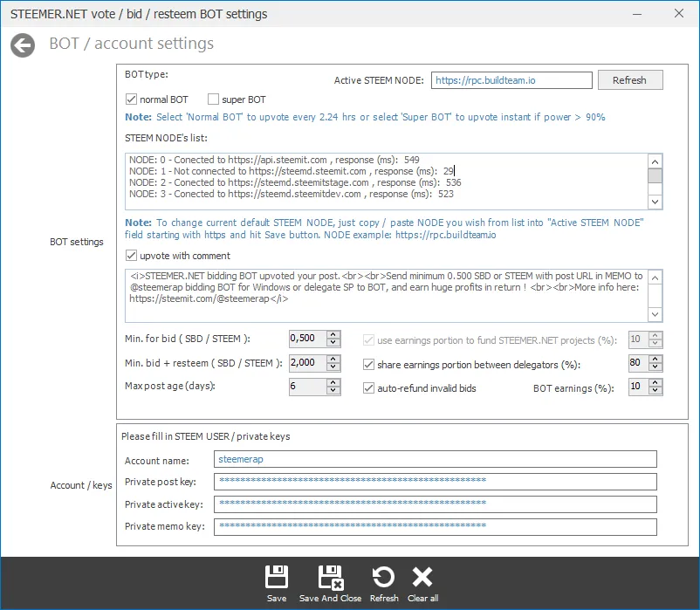This screenshot has height=610, width=700.
Task: Click the Save And Close icon
Action: coord(330,577)
